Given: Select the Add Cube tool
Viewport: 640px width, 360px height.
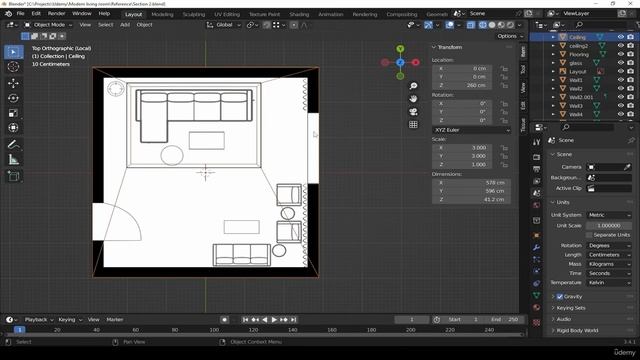Looking at the screenshot, I should pyautogui.click(x=13, y=176).
